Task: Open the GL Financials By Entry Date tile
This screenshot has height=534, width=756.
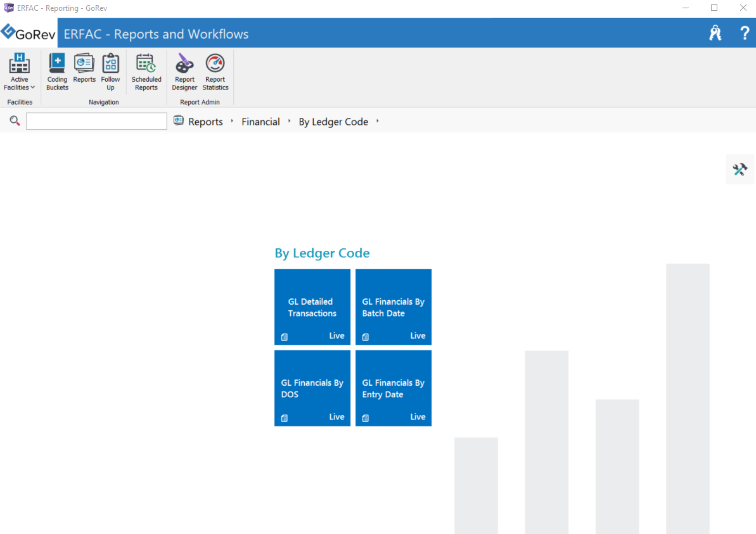Action: pos(394,388)
